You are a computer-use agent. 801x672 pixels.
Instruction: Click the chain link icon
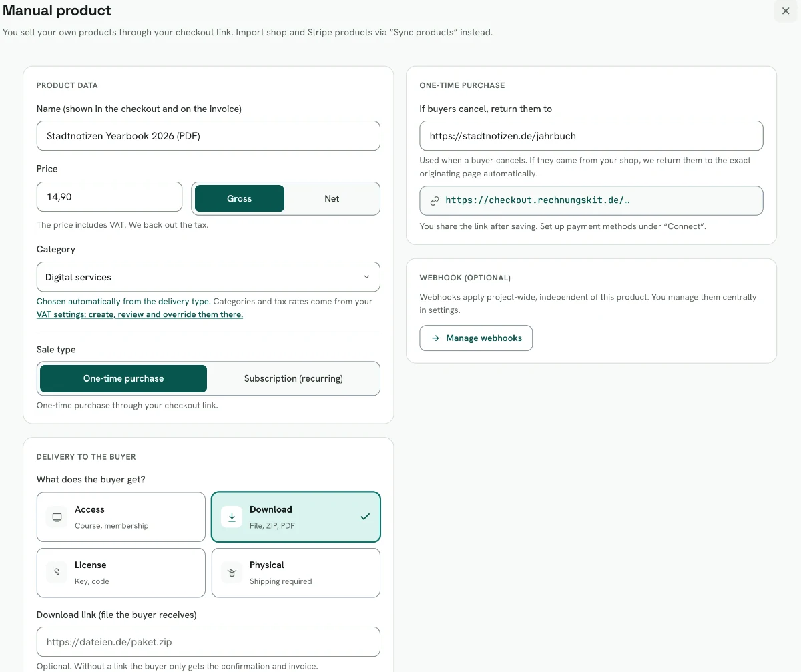click(x=435, y=200)
